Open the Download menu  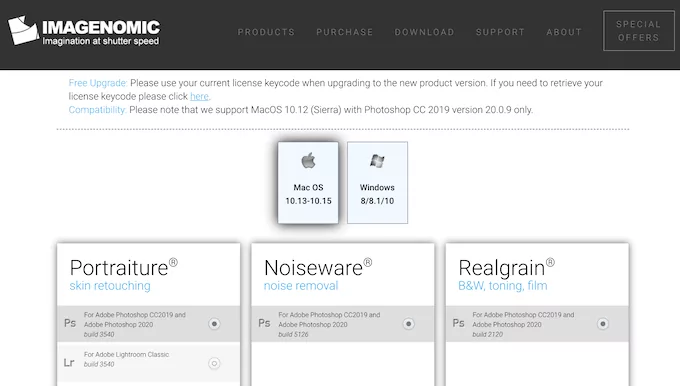424,32
